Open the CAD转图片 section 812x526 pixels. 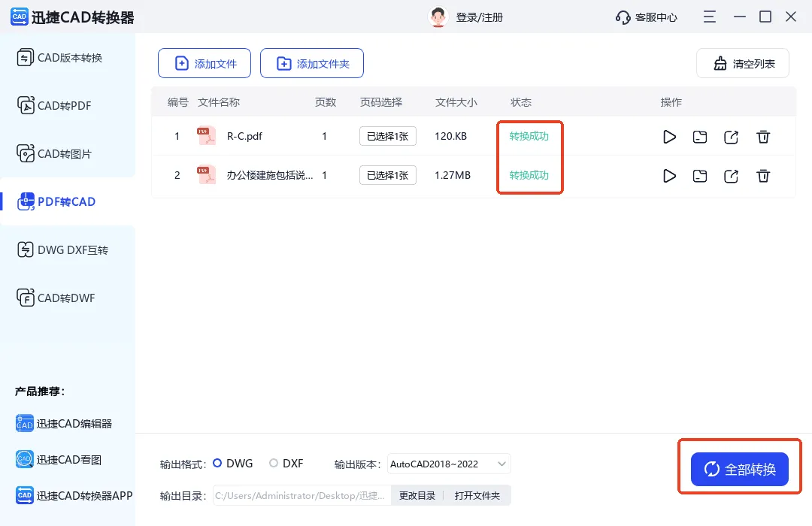tap(54, 154)
